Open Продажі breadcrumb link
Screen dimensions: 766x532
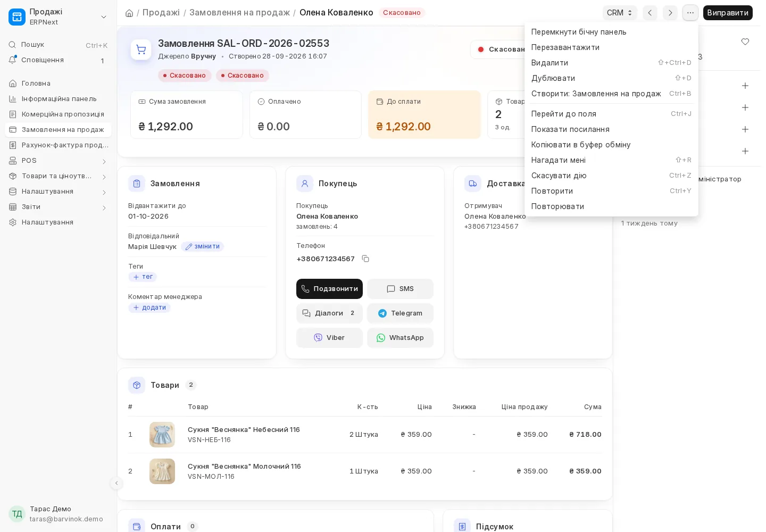[x=161, y=13]
